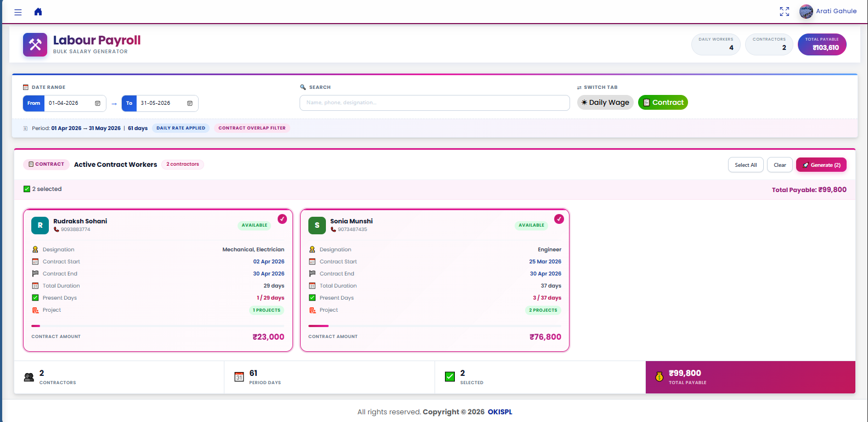The width and height of the screenshot is (868, 422).
Task: Click Select All button
Action: coord(746,165)
